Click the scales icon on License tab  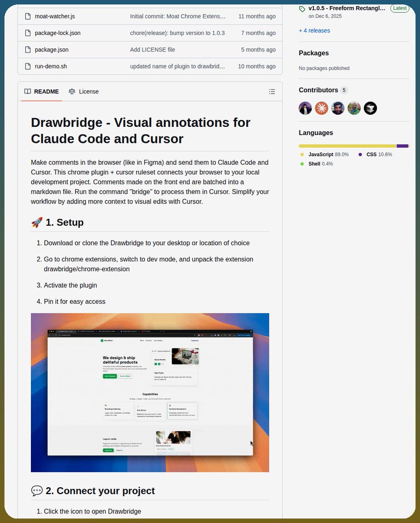click(72, 92)
